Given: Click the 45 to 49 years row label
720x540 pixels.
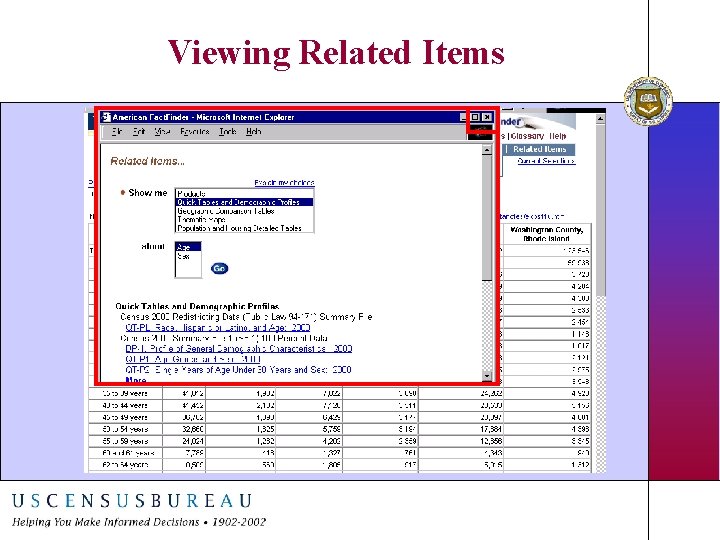Looking at the screenshot, I should (x=125, y=417).
